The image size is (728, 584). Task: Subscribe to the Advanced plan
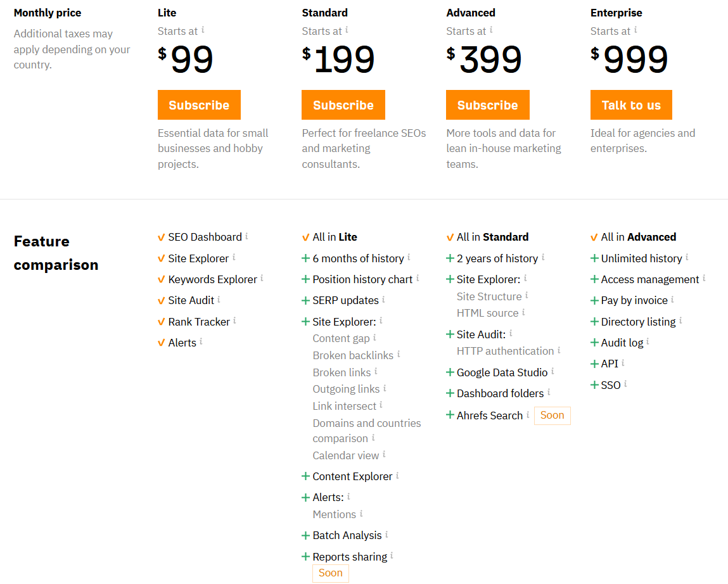(x=487, y=105)
